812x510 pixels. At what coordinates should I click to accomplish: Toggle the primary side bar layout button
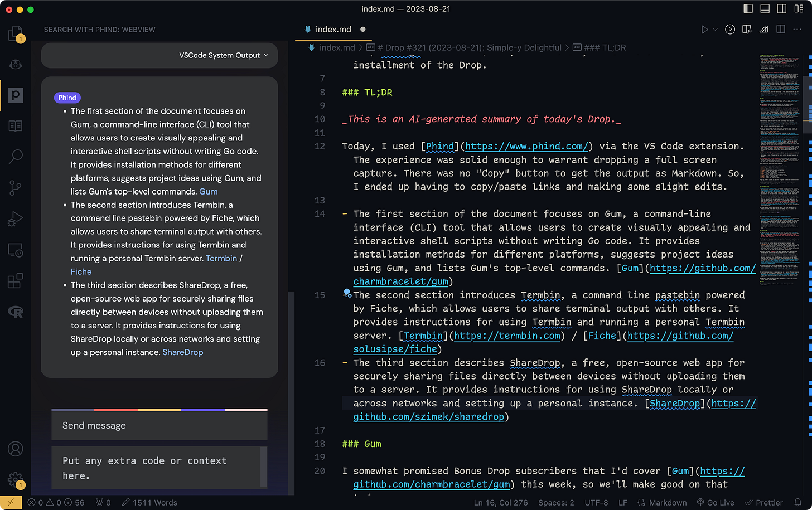[x=748, y=9]
